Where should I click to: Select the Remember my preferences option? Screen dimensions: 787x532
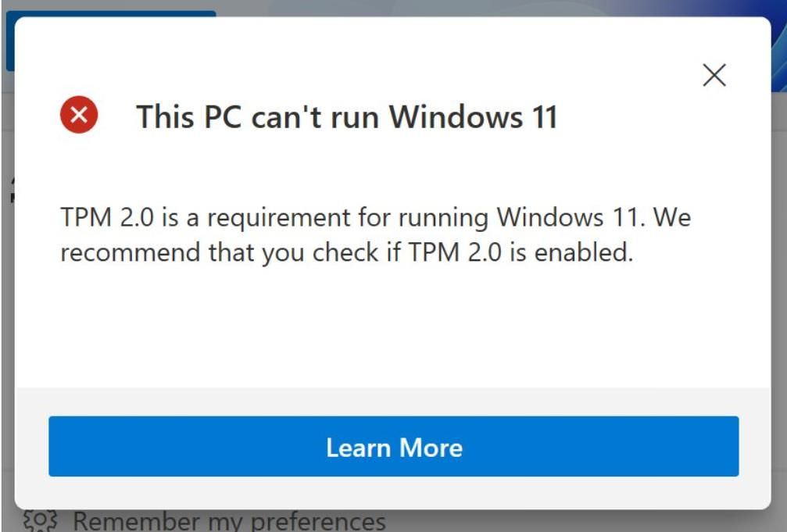[x=229, y=521]
